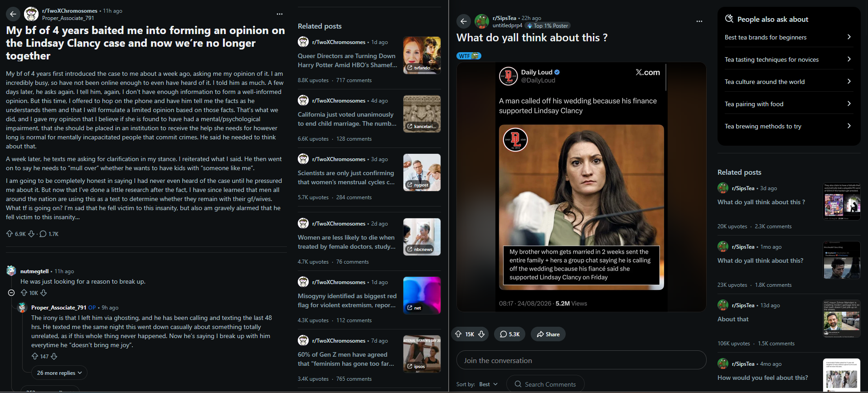This screenshot has width=868, height=393.
Task: Open 'How would you feel about this?' post
Action: [763, 378]
